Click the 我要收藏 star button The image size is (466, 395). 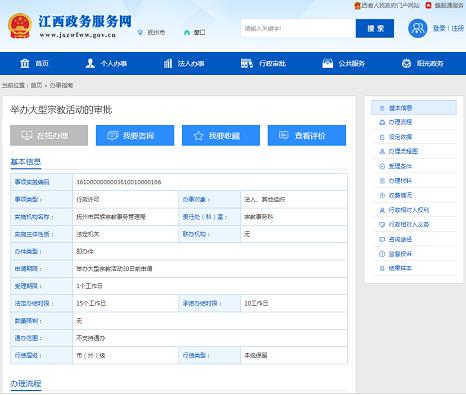[x=221, y=135]
